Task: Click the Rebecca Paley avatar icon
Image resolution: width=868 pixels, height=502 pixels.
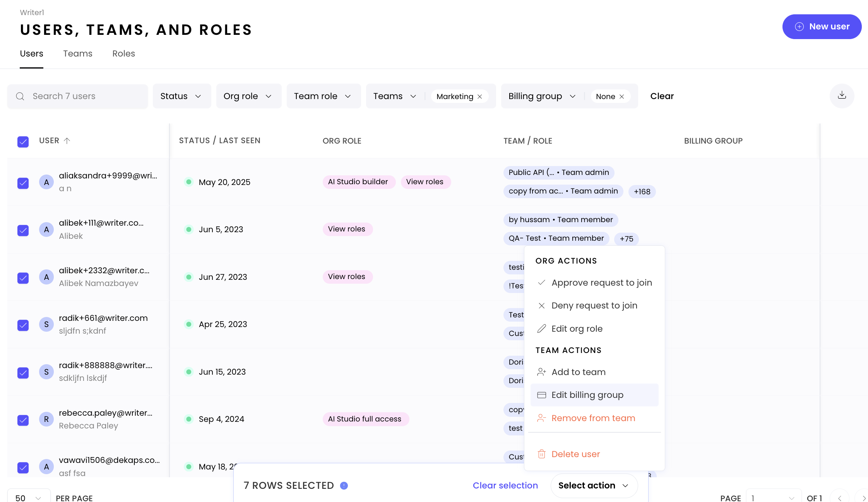Action: (x=46, y=419)
